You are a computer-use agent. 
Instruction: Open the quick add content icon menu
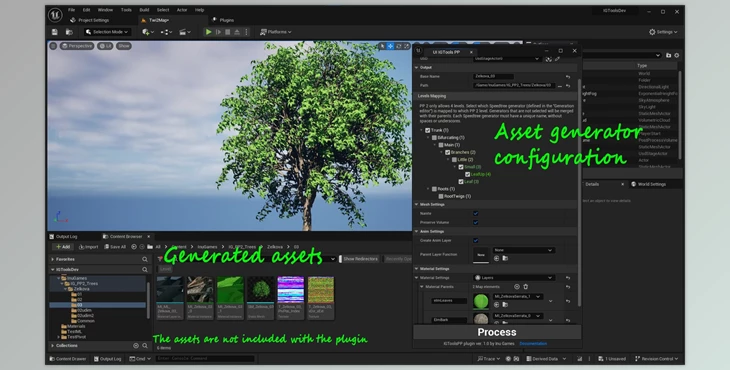[148, 32]
